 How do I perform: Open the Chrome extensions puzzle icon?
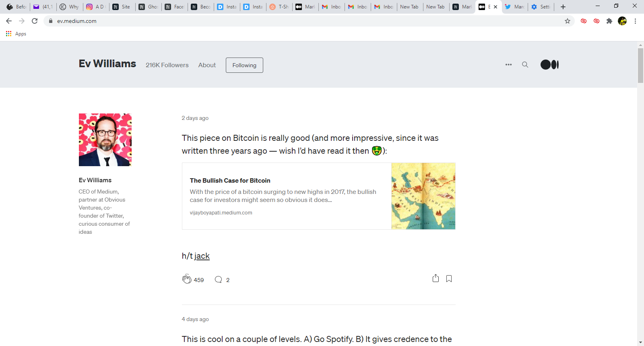point(609,21)
